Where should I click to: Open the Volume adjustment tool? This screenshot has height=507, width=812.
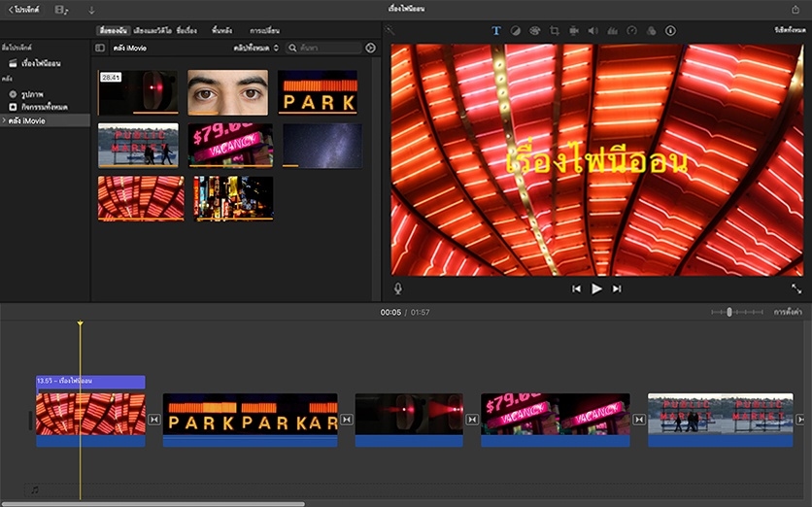click(592, 30)
